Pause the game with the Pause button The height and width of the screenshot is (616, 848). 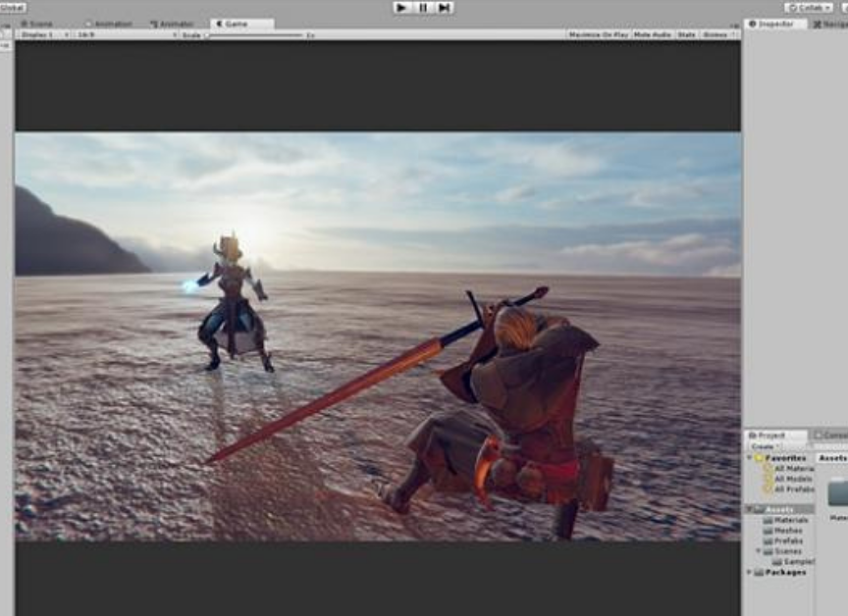[423, 8]
